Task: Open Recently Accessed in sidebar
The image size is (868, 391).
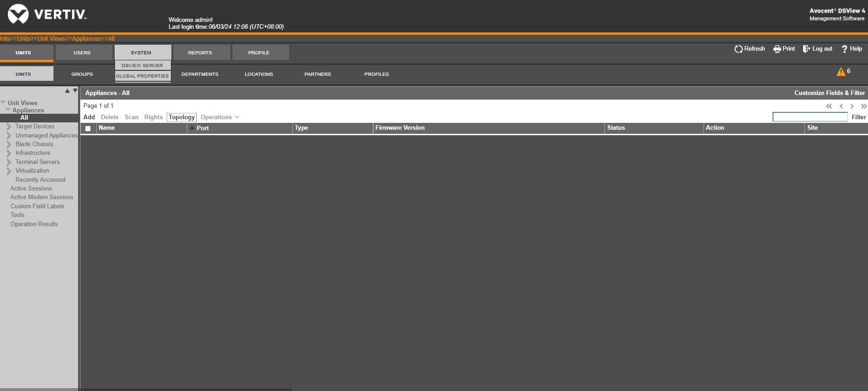Action: pyautogui.click(x=40, y=180)
